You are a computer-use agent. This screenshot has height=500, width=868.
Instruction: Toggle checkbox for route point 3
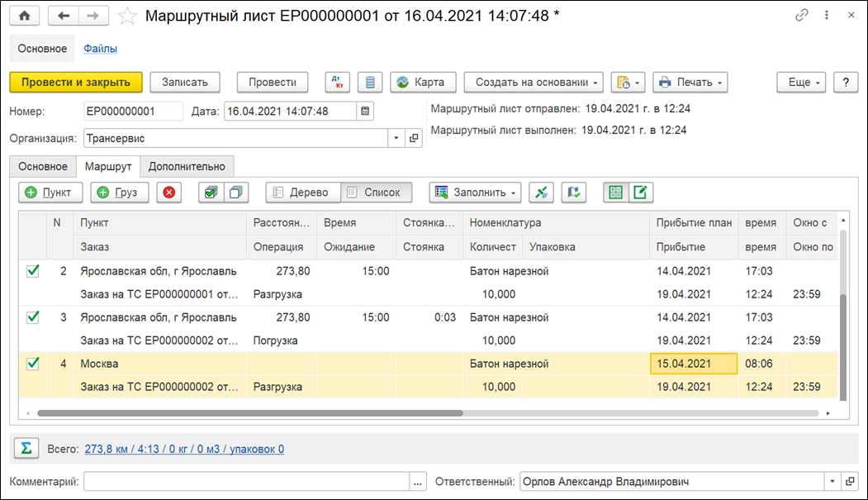click(x=33, y=317)
